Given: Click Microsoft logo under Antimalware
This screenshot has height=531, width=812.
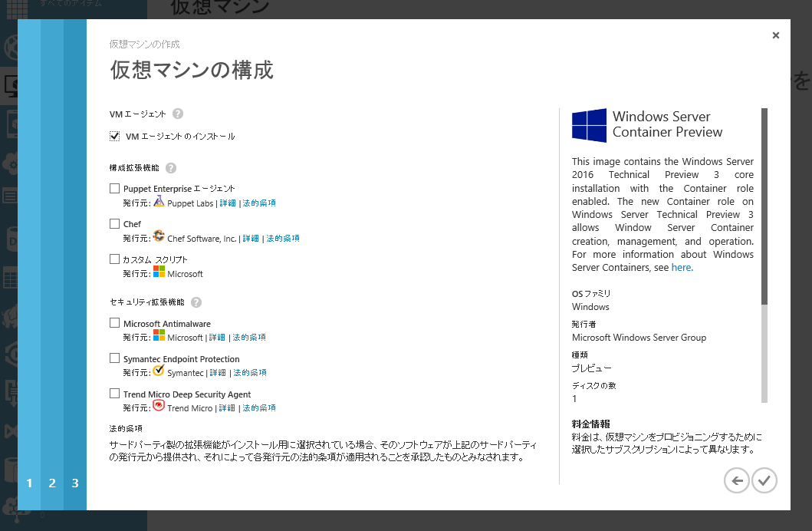Looking at the screenshot, I should click(x=159, y=335).
